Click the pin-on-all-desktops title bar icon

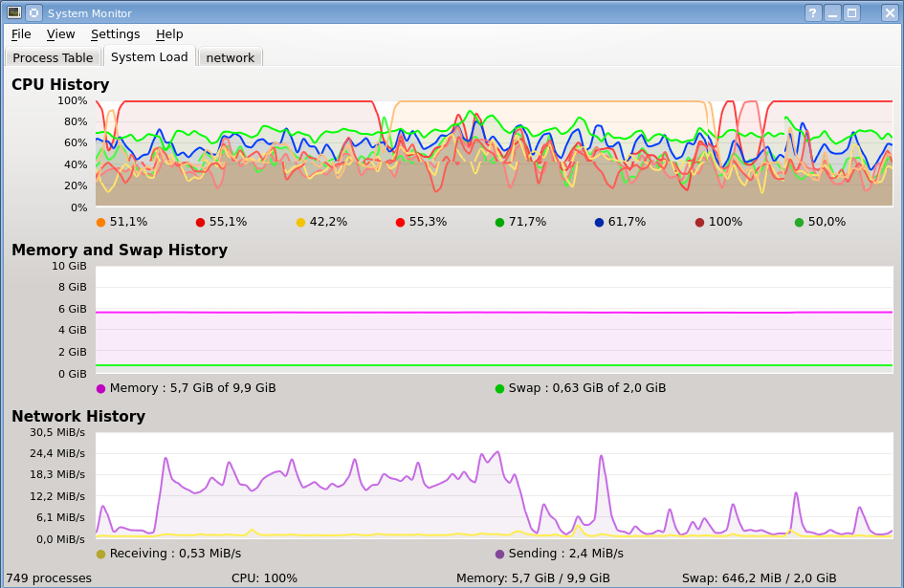34,12
